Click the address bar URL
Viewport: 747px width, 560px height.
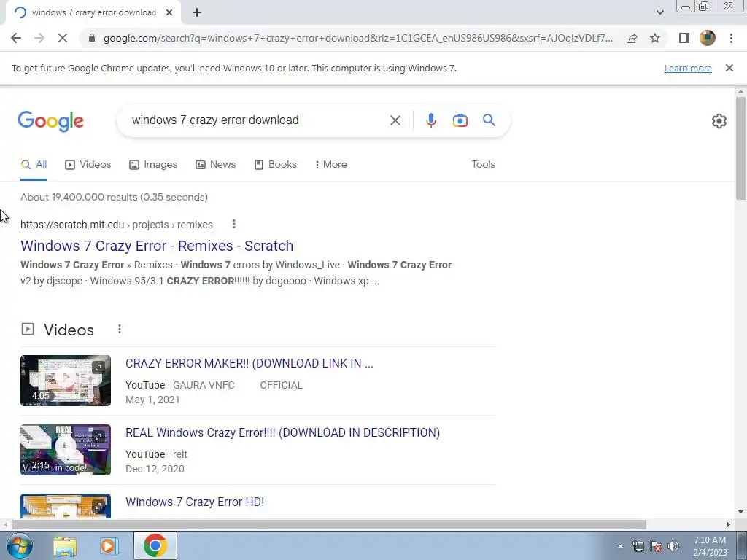(357, 38)
